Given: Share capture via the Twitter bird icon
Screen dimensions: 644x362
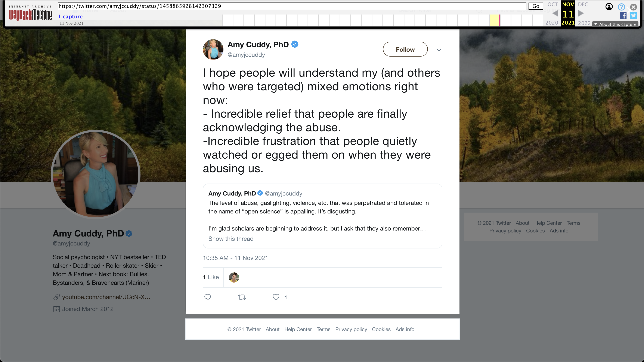Looking at the screenshot, I should coord(633,16).
